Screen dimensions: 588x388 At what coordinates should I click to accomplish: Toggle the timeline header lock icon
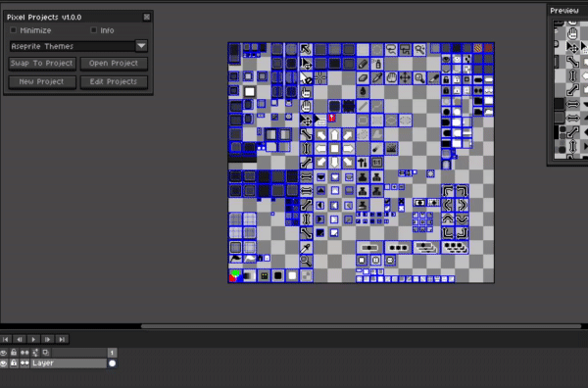pyautogui.click(x=14, y=353)
